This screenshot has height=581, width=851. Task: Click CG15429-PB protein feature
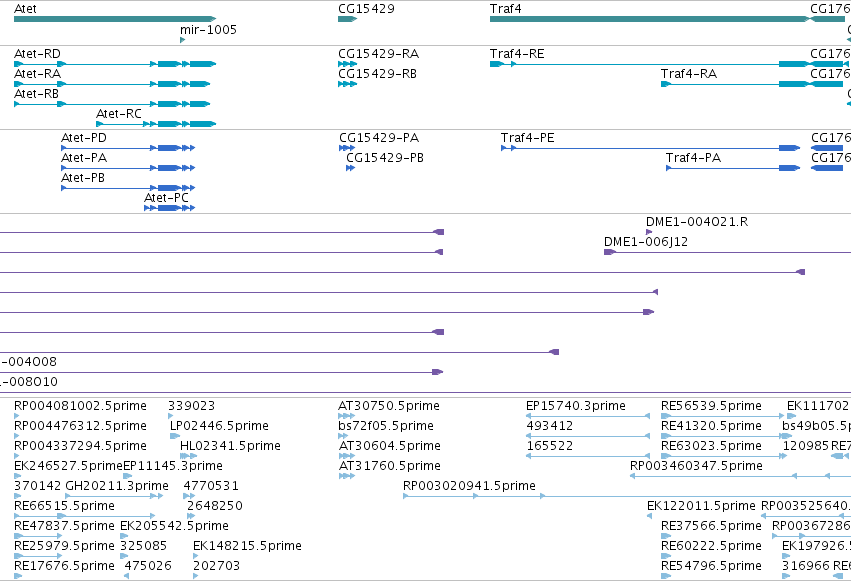(351, 168)
